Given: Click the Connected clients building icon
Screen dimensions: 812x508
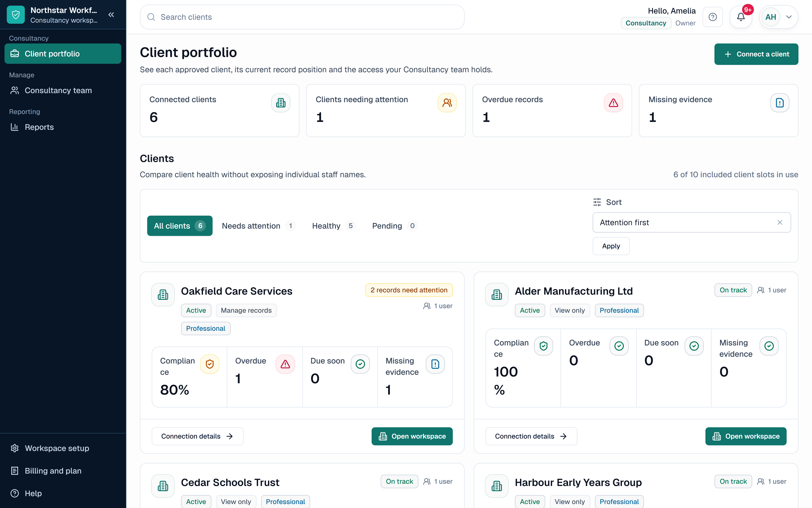Looking at the screenshot, I should 281,103.
